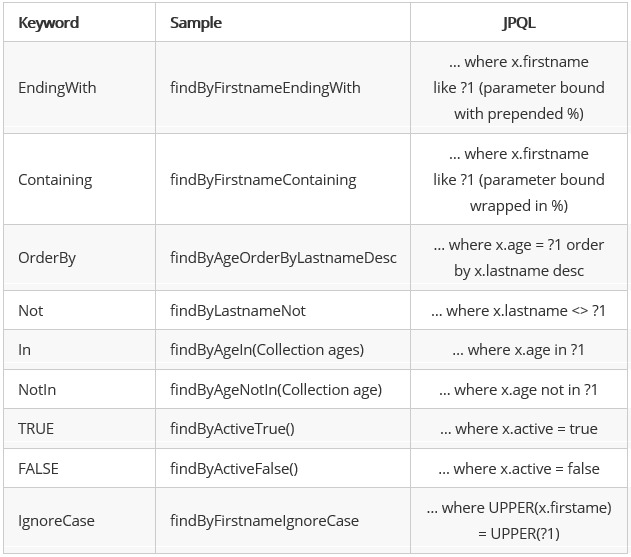Select the EndingWith keyword cell
Viewport: 631px width, 557px height.
[x=57, y=88]
